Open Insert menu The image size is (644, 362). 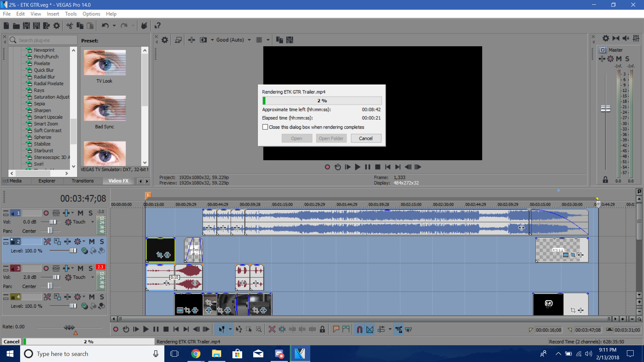[53, 14]
